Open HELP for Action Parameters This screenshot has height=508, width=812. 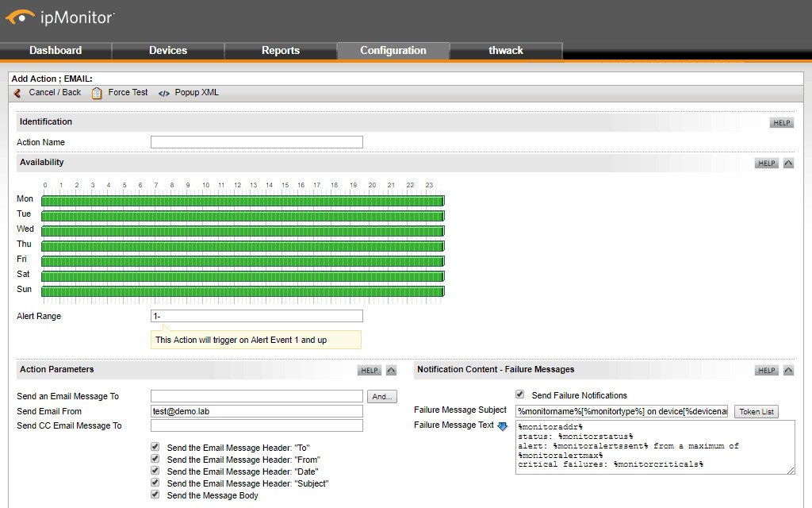pyautogui.click(x=370, y=370)
